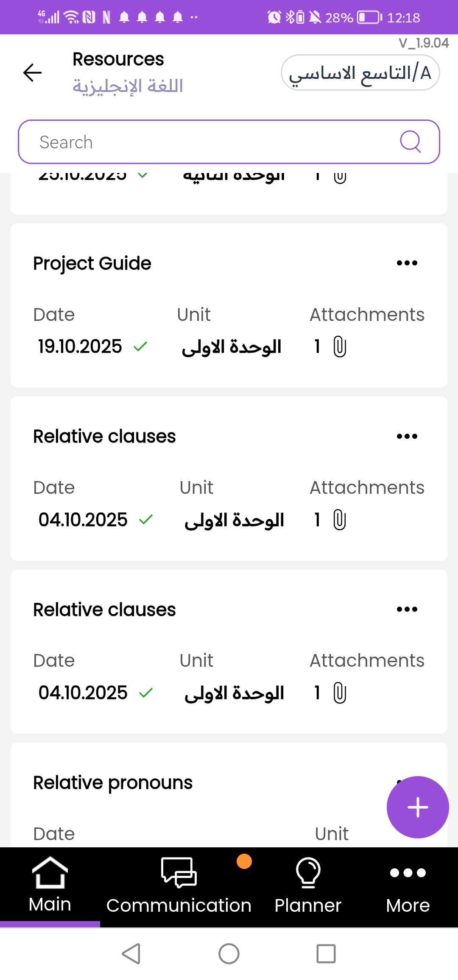Open Project Guide three-dot options menu

click(x=407, y=263)
